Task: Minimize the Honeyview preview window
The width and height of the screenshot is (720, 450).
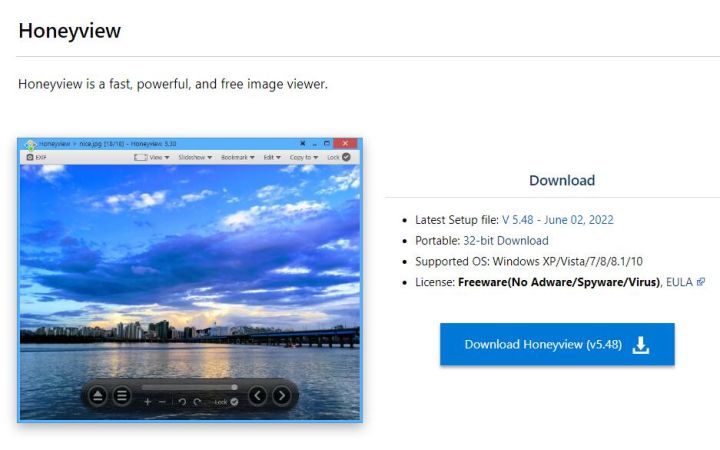Action: point(315,144)
